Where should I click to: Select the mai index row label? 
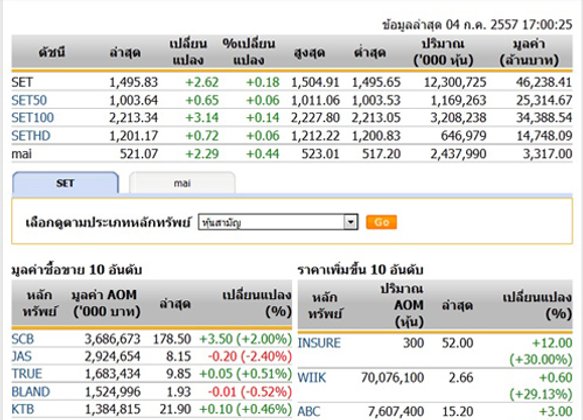pyautogui.click(x=22, y=154)
